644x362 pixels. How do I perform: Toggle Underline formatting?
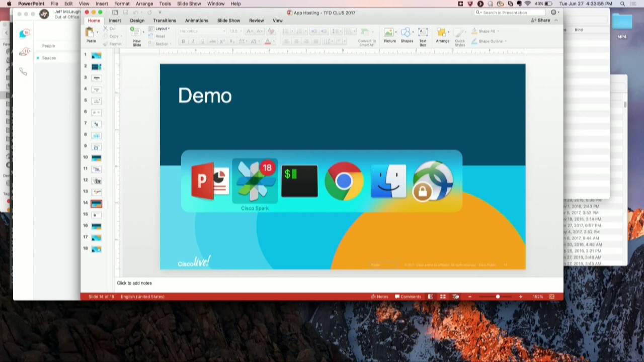202,41
